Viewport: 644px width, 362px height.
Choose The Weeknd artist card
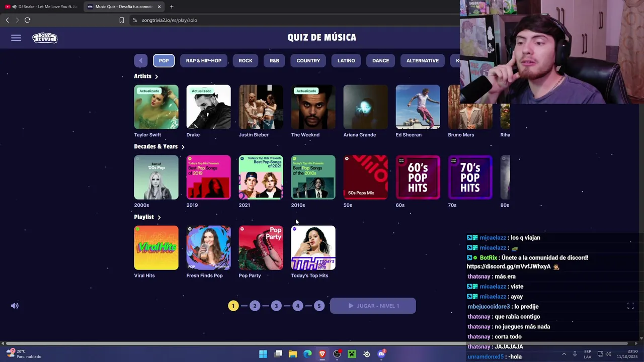pos(313,107)
